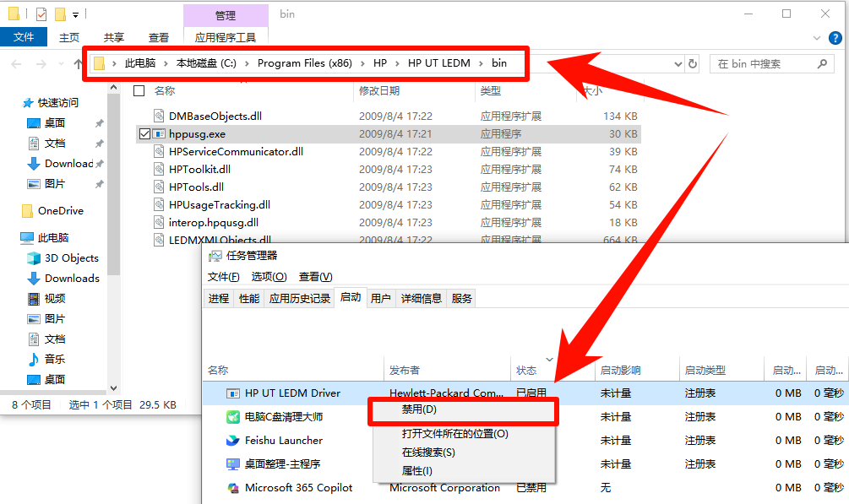Go back with the back arrow
The image size is (849, 504).
tap(16, 64)
